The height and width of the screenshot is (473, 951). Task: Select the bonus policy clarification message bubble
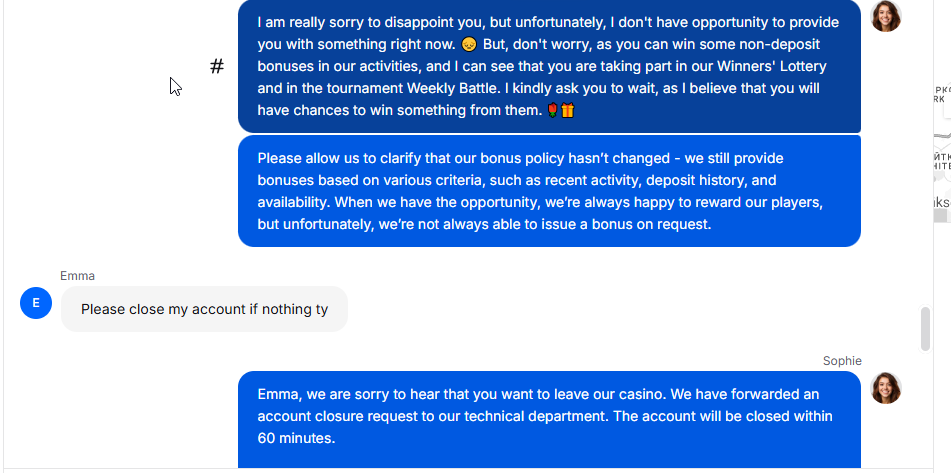click(x=549, y=191)
